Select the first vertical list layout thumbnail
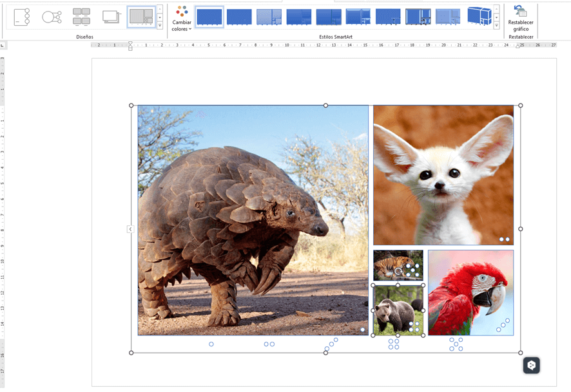The image size is (571, 392). tap(22, 17)
